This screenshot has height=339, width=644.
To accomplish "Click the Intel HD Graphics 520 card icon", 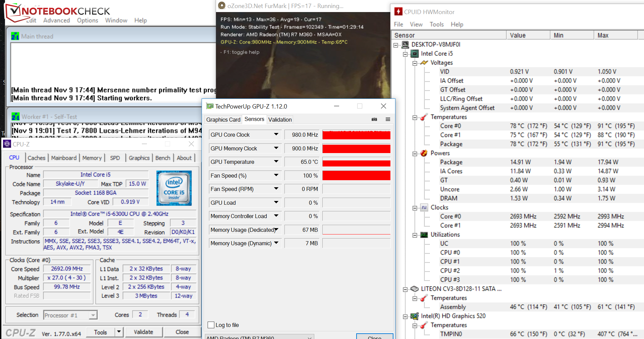I will point(415,316).
